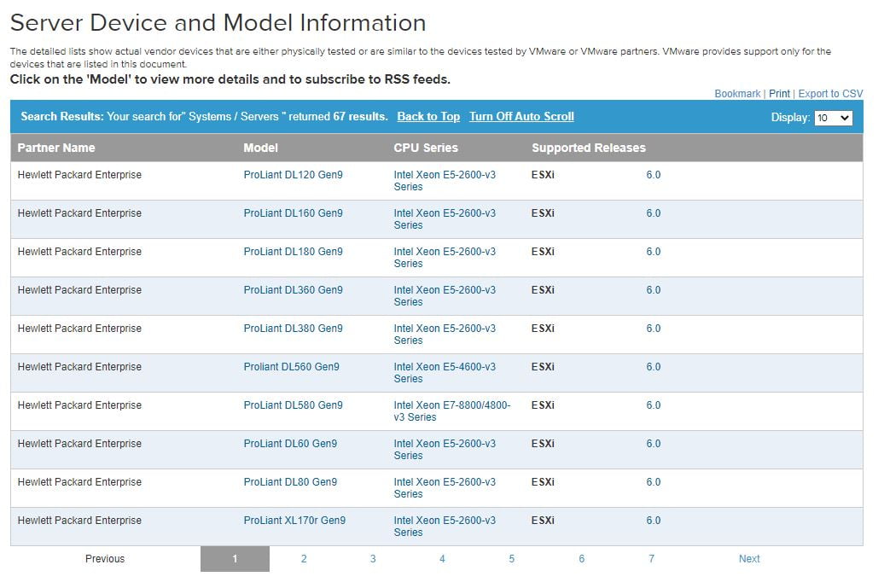Screen dimensions: 890x588
Task: Open the CPU series link for ProLiant DL120 Gen9
Action: (445, 180)
